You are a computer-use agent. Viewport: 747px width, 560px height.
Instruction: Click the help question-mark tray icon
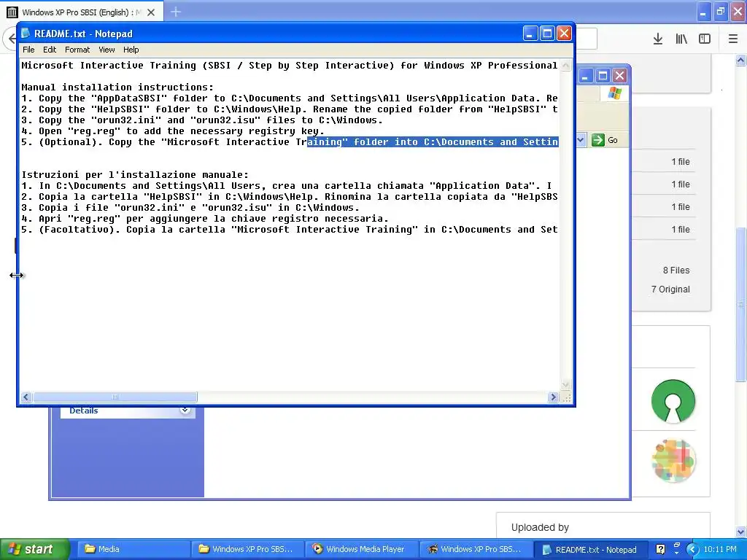point(660,549)
